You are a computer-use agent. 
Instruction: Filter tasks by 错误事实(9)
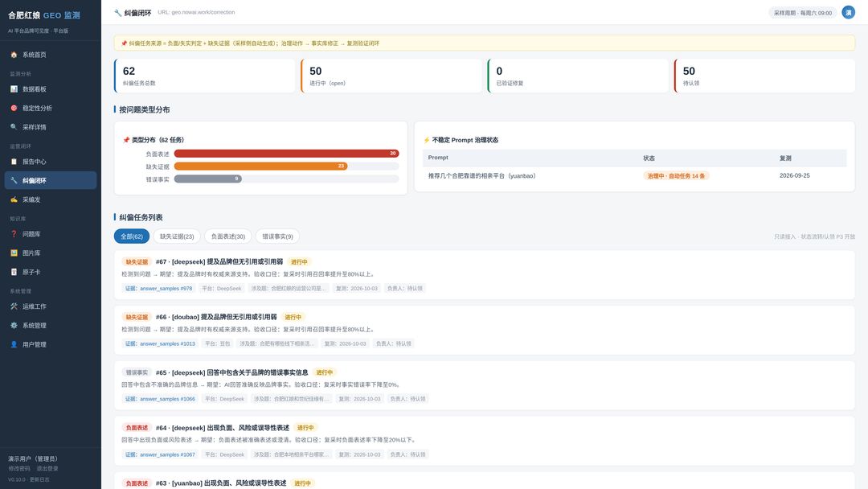point(277,236)
